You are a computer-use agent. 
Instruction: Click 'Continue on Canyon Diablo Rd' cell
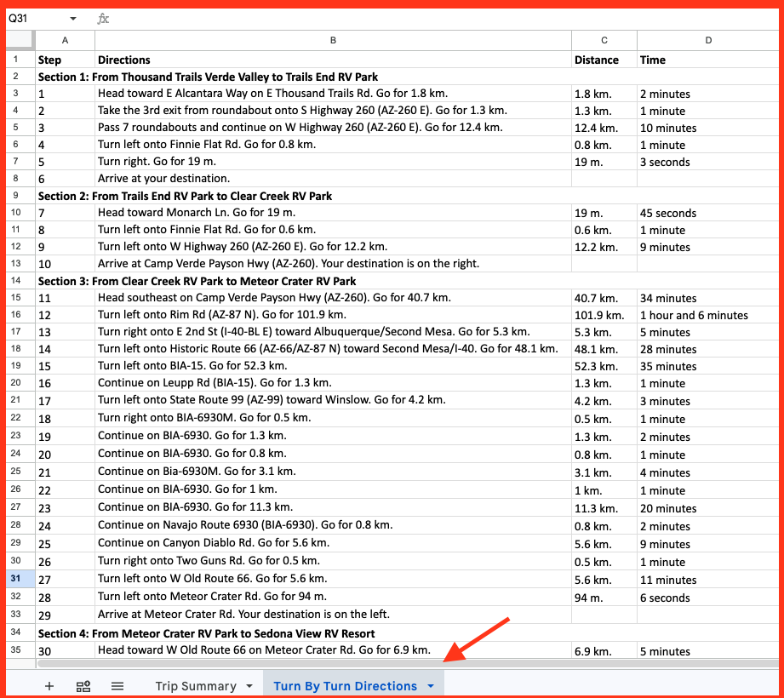tap(333, 542)
